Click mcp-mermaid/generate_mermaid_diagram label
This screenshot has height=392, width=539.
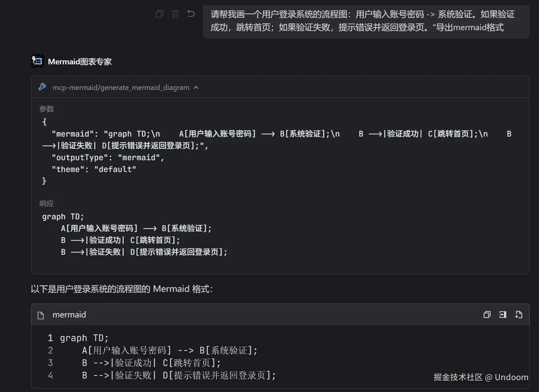click(x=121, y=87)
